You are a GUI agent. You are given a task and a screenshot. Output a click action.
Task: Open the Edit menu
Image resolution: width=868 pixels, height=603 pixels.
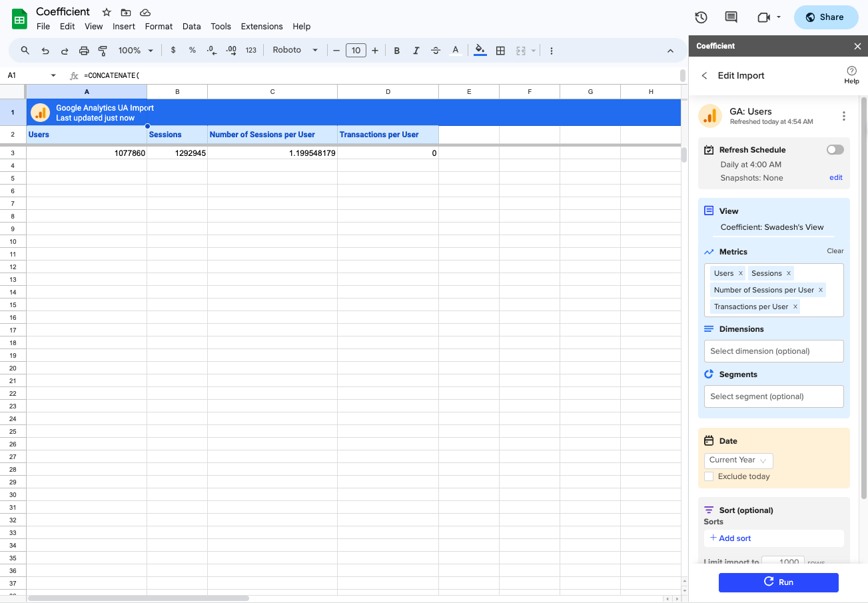click(67, 27)
